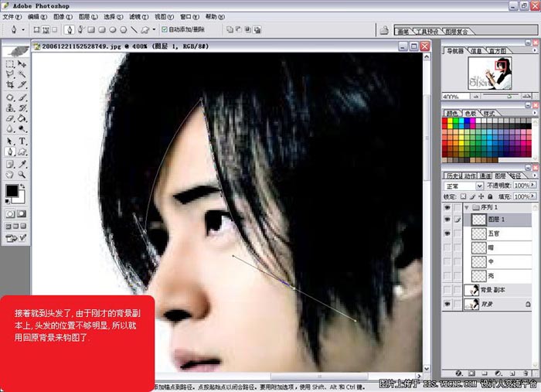Viewport: 541px width, 392px height.
Task: Select the Text (T) tool
Action: (x=22, y=141)
